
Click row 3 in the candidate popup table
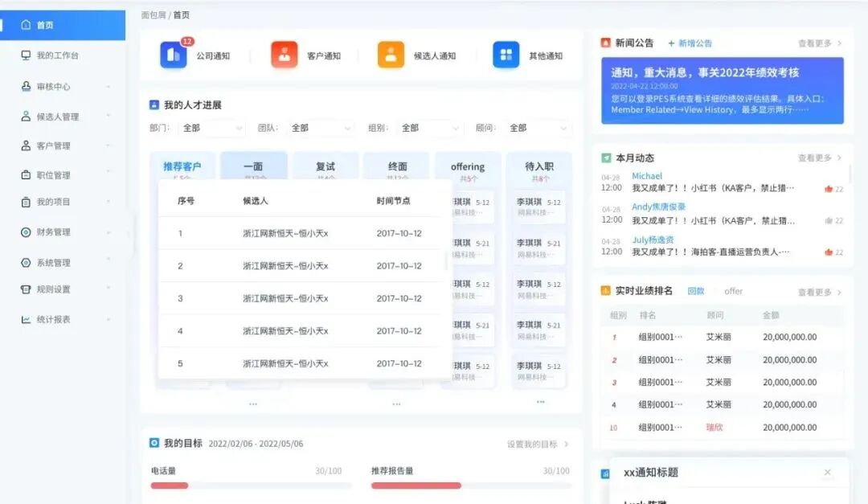click(301, 298)
